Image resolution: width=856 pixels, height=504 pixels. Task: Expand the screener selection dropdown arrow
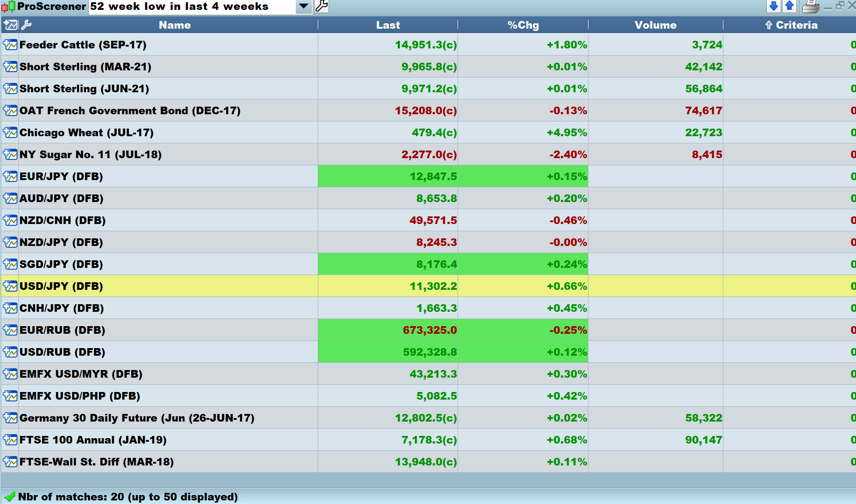click(x=303, y=6)
